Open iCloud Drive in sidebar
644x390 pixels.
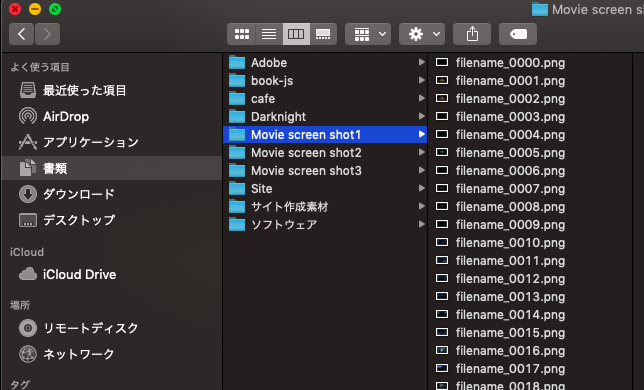click(68, 274)
